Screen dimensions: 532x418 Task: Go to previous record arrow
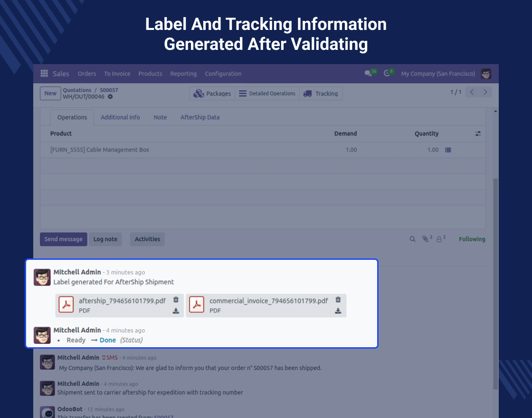[472, 92]
